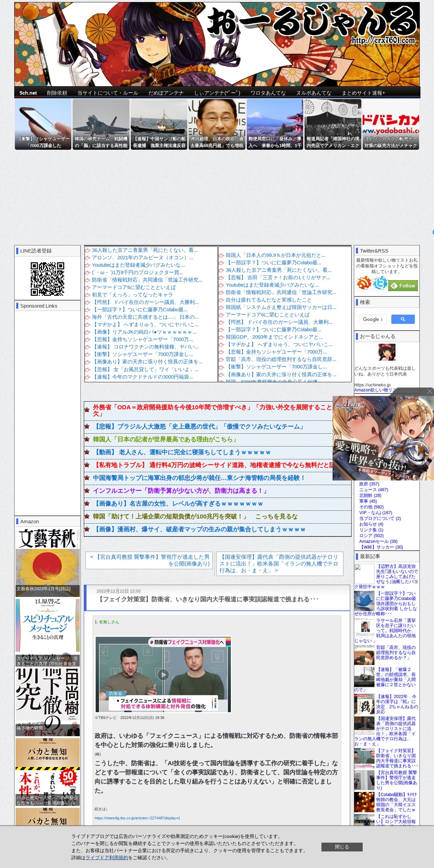
Task: Select the VIP・なんj (167) category
Action: point(376,513)
